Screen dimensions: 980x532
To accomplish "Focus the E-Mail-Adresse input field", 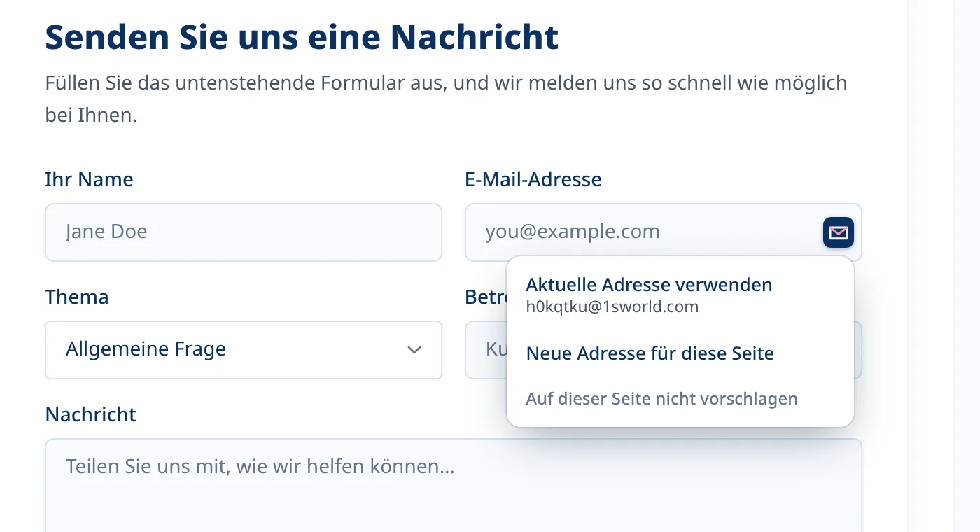I will pyautogui.click(x=664, y=232).
